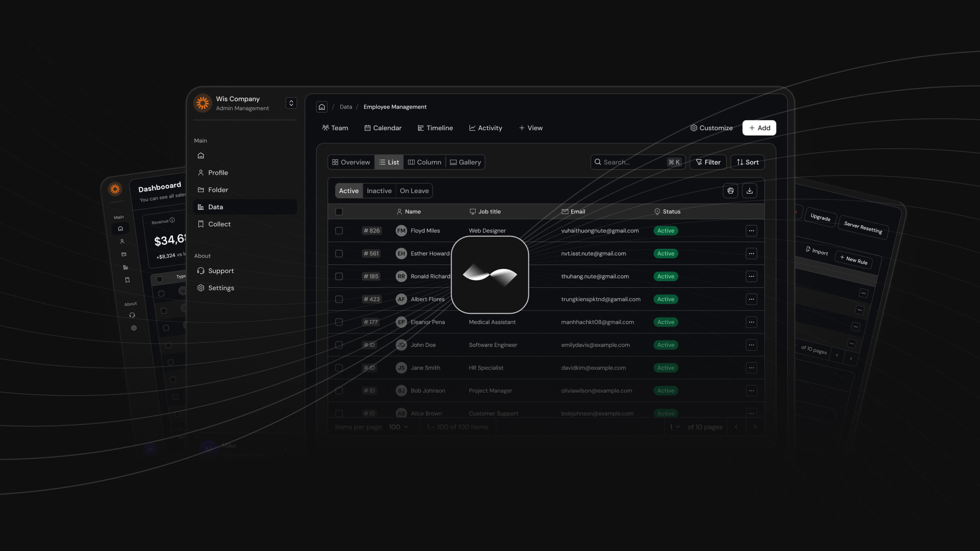Click the print icon above the table
This screenshot has width=980, height=551.
pyautogui.click(x=731, y=191)
